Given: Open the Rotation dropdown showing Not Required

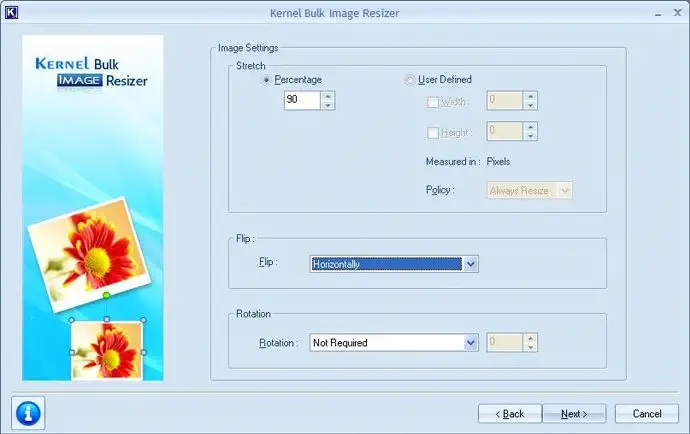Looking at the screenshot, I should 394,342.
